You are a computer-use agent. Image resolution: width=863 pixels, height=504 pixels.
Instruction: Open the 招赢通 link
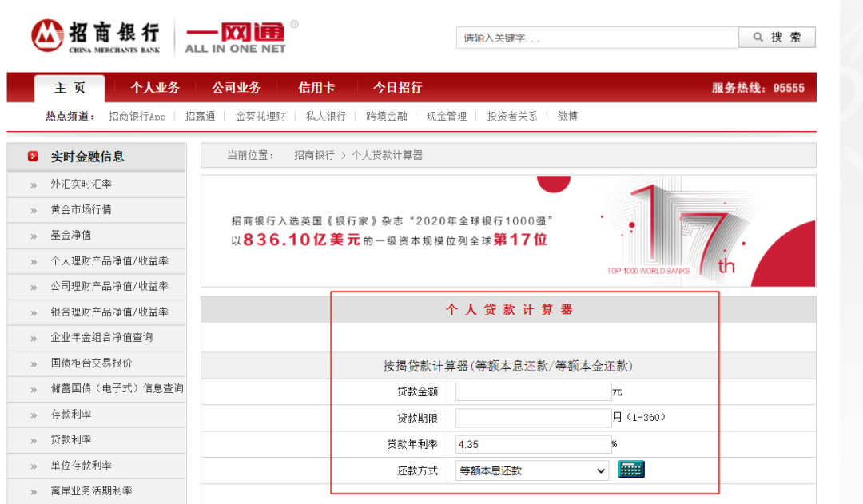200,116
